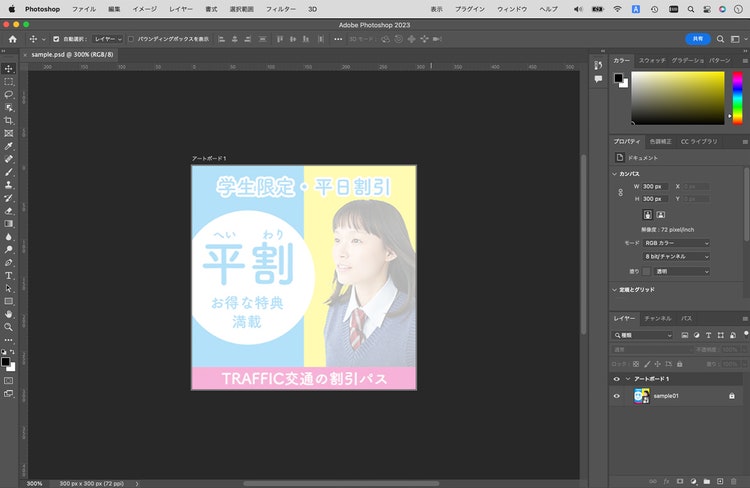This screenshot has height=488, width=750.
Task: Select the Zoom tool in toolbox
Action: (x=9, y=327)
